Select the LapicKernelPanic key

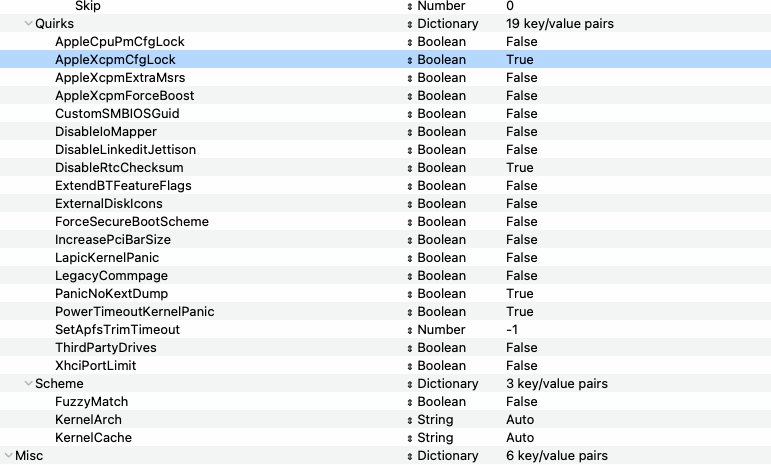tap(107, 258)
